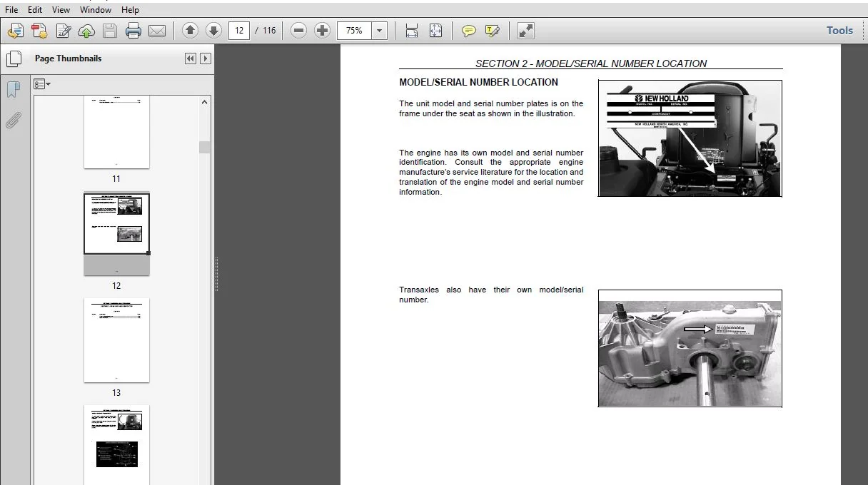Open the Tools pane
This screenshot has width=868, height=485.
point(839,31)
